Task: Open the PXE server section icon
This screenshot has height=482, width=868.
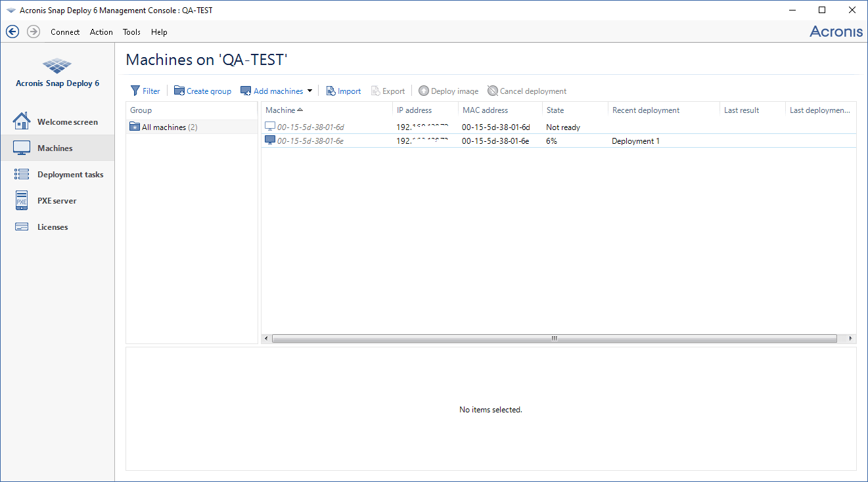Action: (x=22, y=200)
